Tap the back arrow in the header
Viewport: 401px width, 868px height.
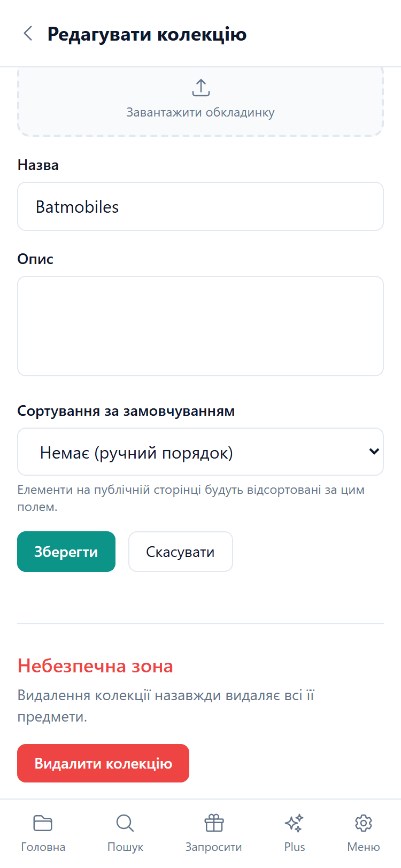[28, 34]
